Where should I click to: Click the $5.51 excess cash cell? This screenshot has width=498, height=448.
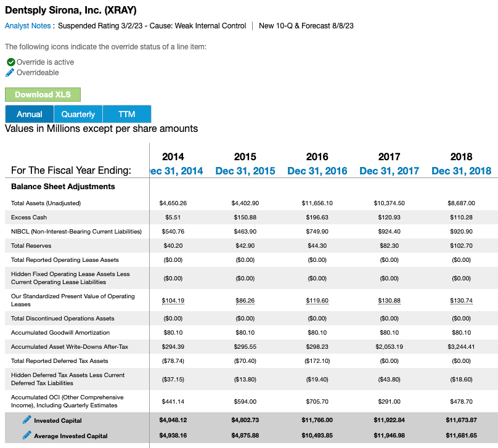click(x=173, y=217)
